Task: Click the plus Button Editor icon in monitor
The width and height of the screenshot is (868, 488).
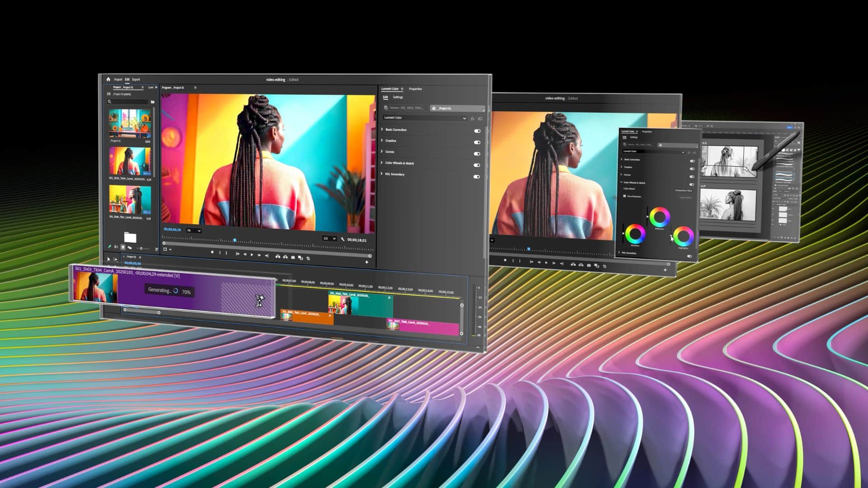Action: (x=367, y=262)
